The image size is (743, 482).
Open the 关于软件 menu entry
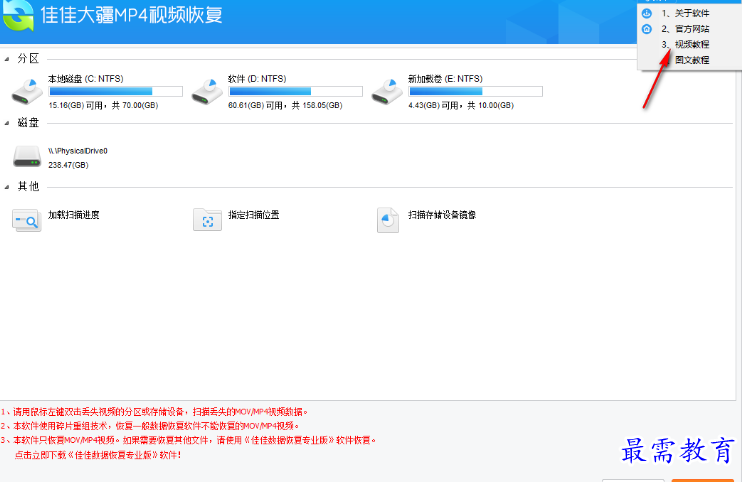point(685,13)
